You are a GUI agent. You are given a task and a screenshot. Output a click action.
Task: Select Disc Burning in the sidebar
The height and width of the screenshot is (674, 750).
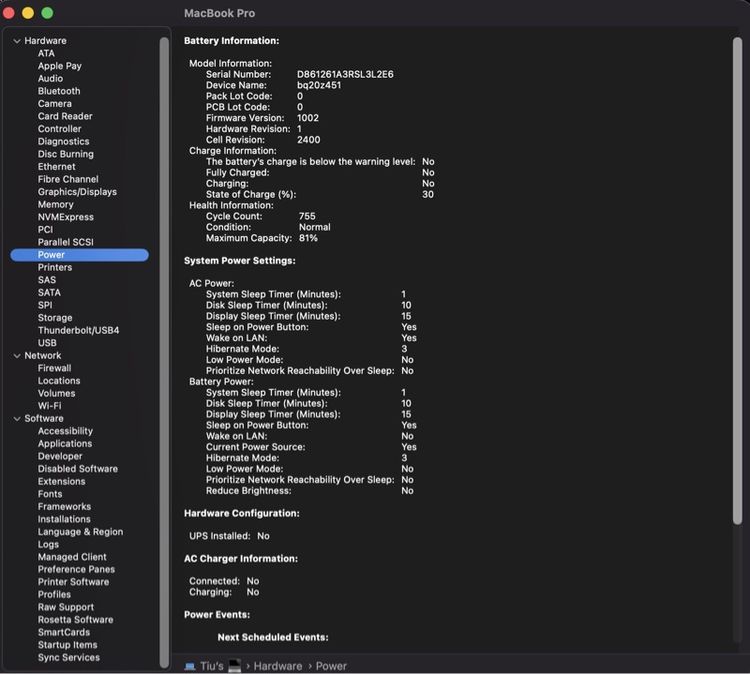(66, 154)
